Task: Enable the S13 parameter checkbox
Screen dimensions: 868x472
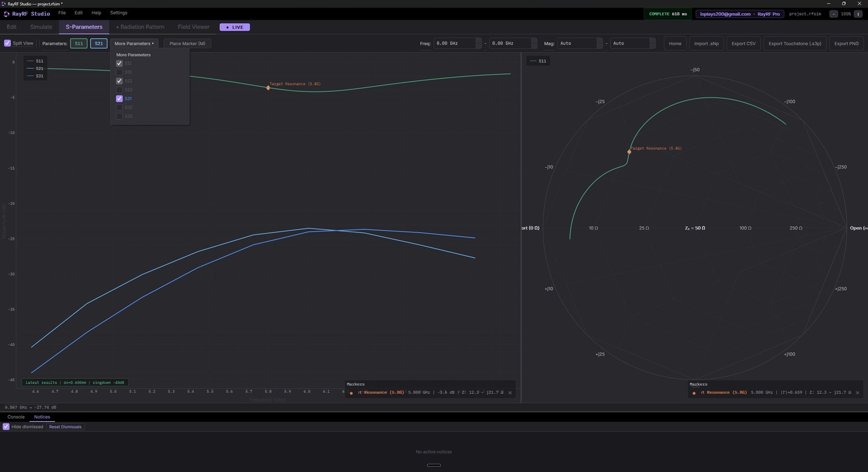Action: 119,72
